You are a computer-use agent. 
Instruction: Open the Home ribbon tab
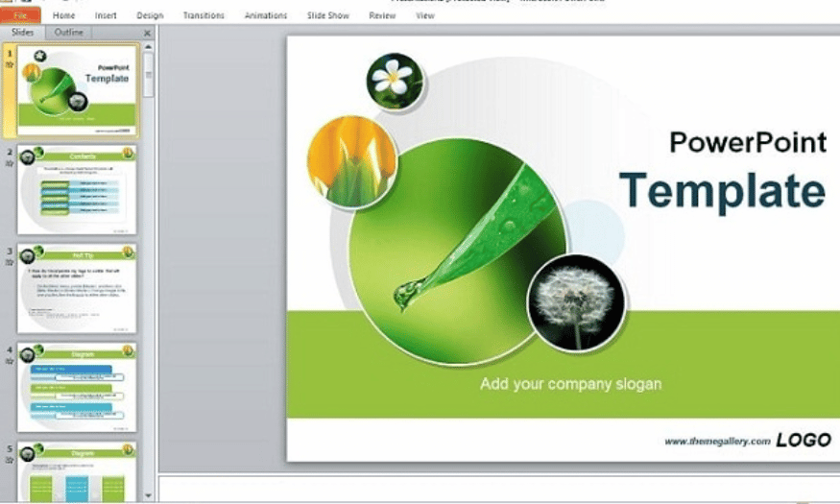pyautogui.click(x=63, y=15)
